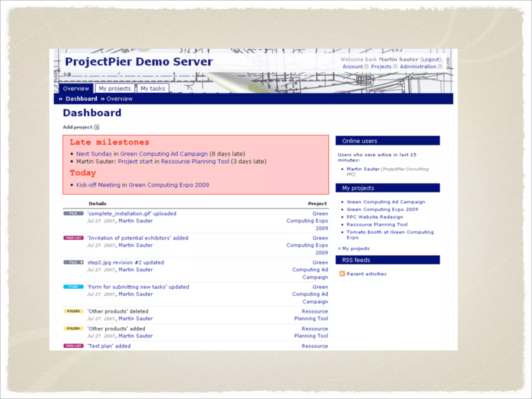Viewport: 532px width, 399px height.
Task: Click FILE tag icon beside complete_installation.gif entry
Action: (74, 214)
